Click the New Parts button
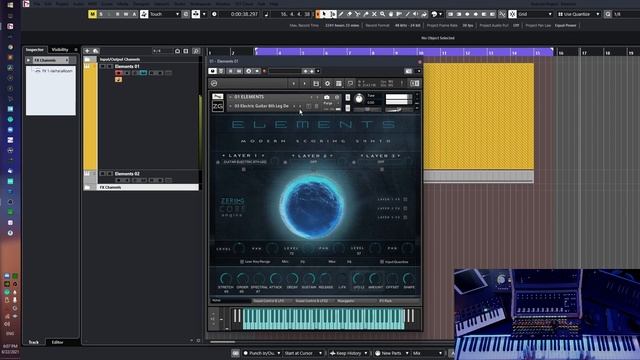640x360 pixels. (391, 353)
